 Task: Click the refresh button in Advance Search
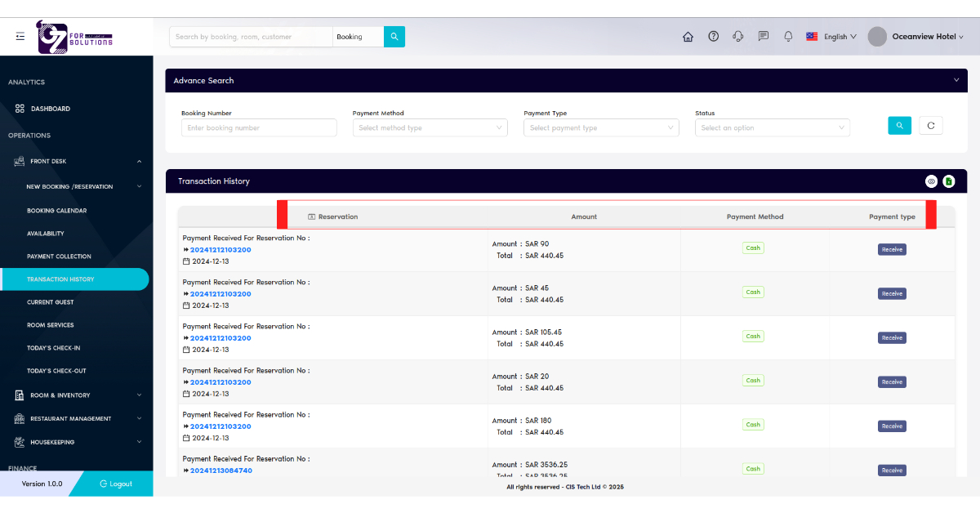click(x=930, y=125)
